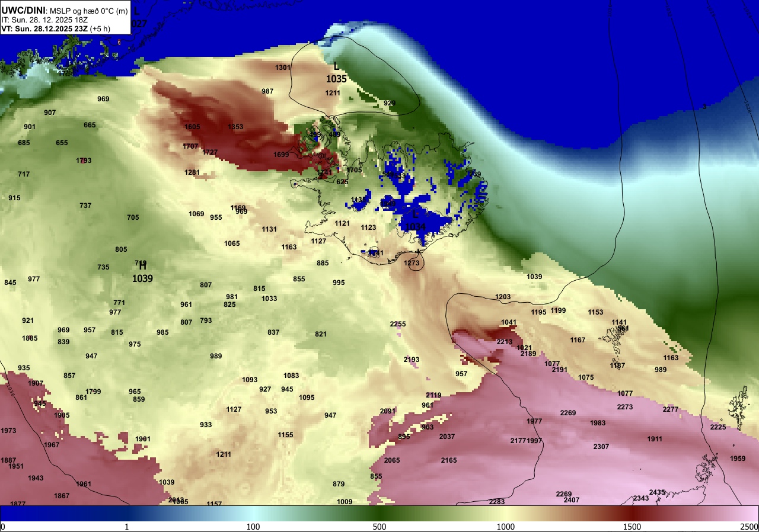
Task: Click the height value 2213
Action: point(505,342)
